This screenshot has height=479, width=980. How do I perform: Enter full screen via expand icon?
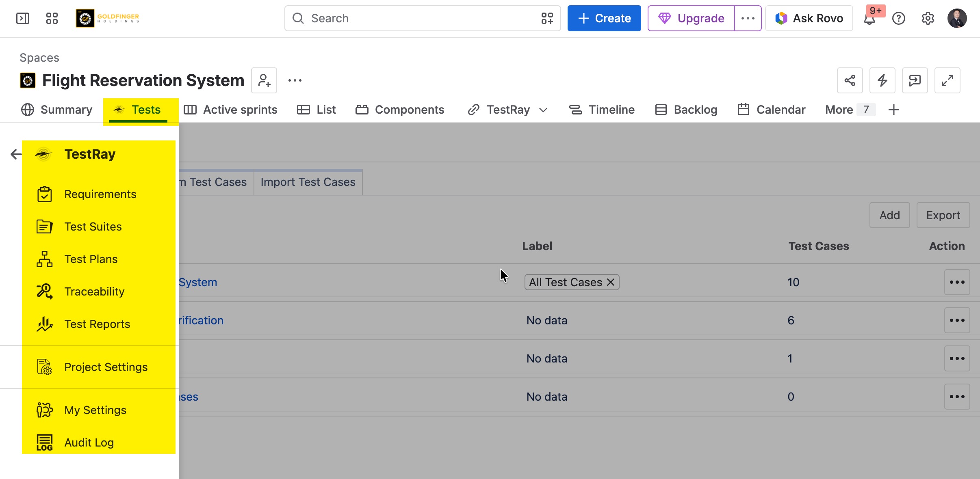point(947,80)
